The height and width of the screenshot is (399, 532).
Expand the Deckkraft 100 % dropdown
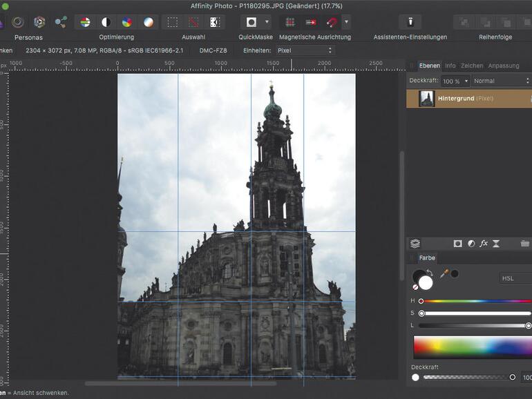pos(456,81)
